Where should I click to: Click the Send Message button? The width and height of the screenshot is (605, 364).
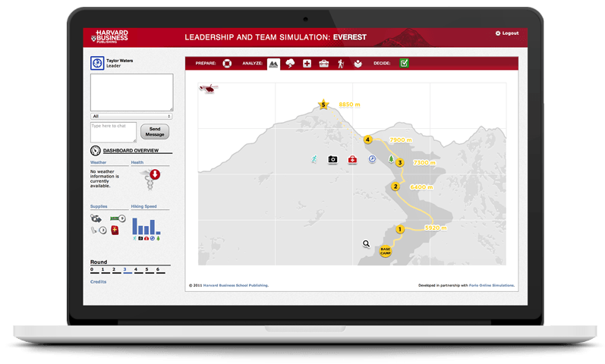point(155,132)
